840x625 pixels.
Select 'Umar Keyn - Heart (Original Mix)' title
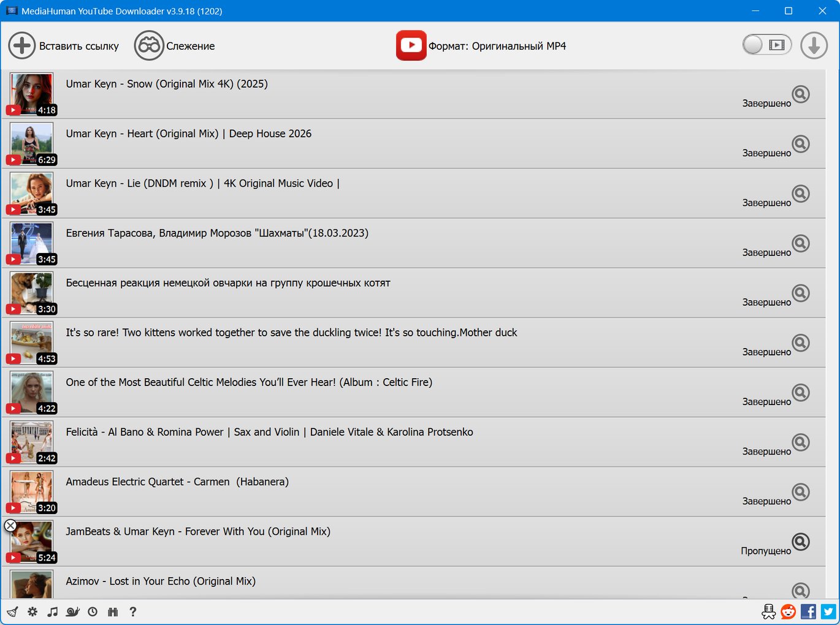pyautogui.click(x=189, y=134)
